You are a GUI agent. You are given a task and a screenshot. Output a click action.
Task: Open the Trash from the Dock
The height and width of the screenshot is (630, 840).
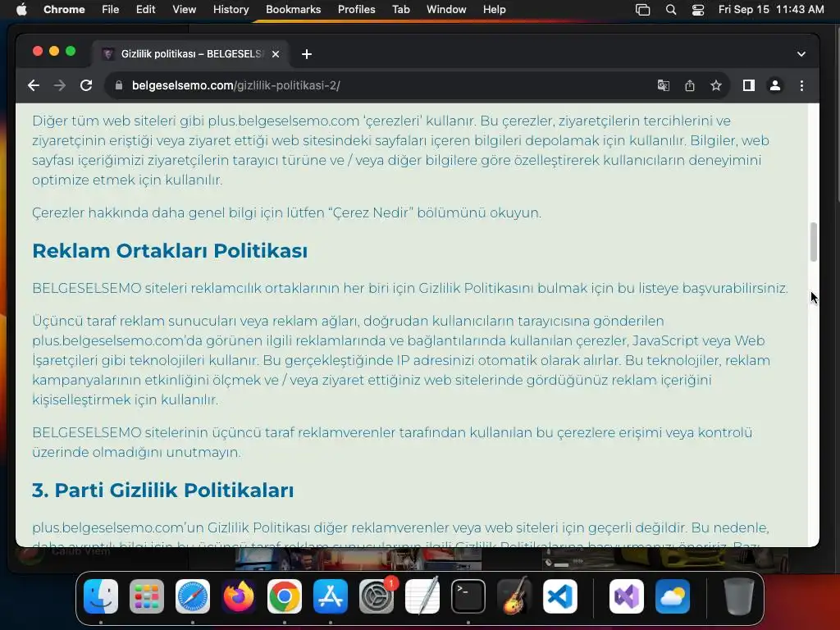tap(739, 596)
